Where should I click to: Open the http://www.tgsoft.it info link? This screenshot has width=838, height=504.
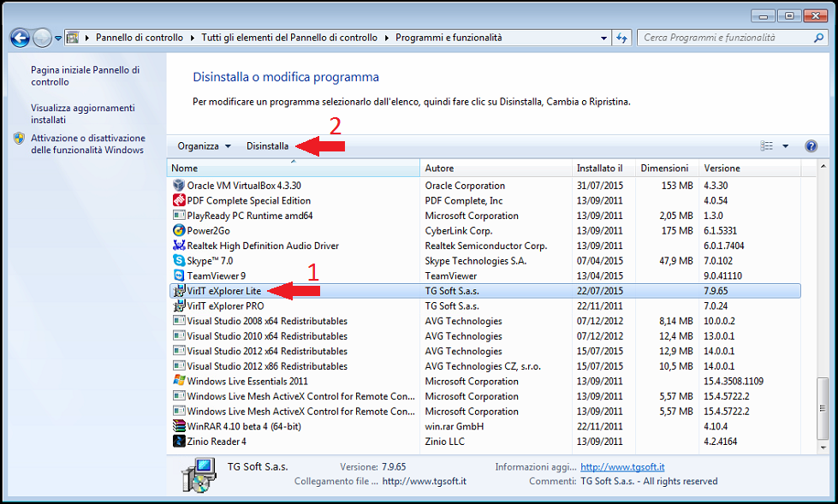[x=622, y=466]
